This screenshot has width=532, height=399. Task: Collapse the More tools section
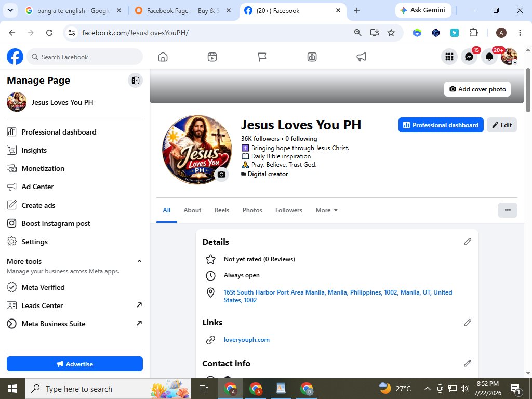coord(139,261)
